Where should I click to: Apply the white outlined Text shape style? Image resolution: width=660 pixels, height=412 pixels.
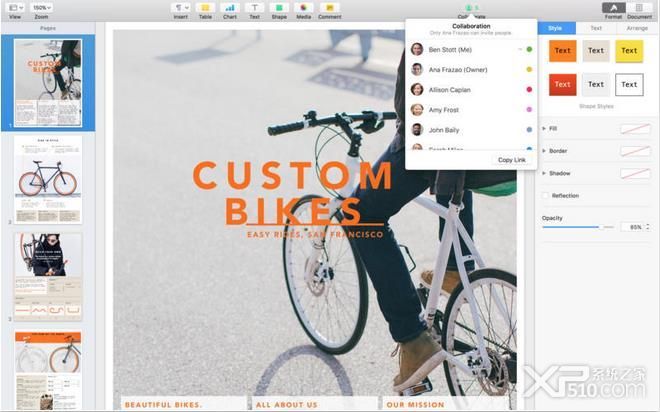[629, 84]
